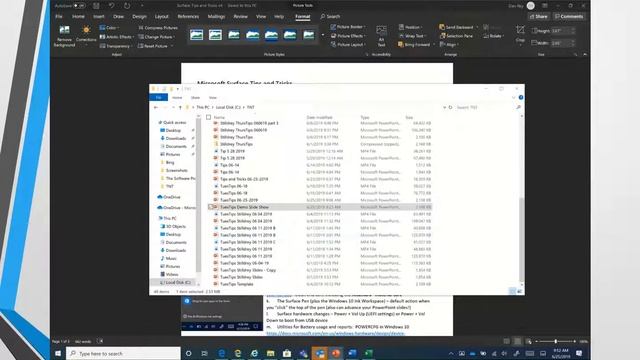Image resolution: width=640 pixels, height=360 pixels.
Task: Open Quick access in the navigation pane
Action: point(174,122)
